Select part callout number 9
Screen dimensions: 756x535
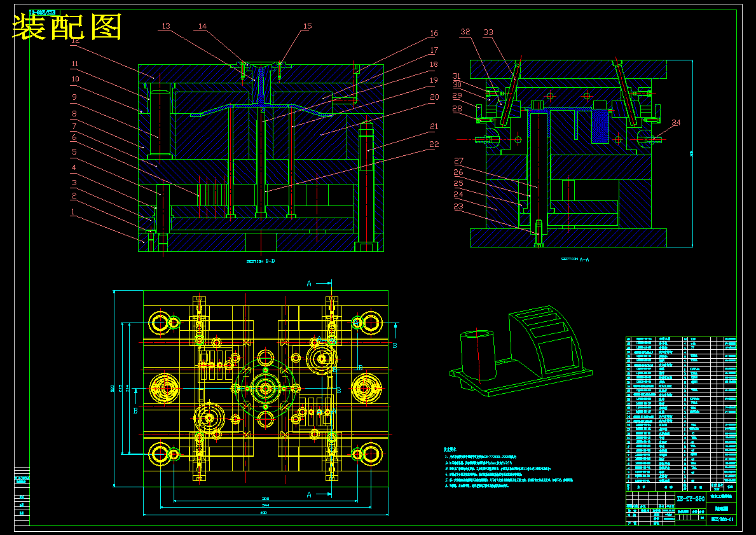74,97
